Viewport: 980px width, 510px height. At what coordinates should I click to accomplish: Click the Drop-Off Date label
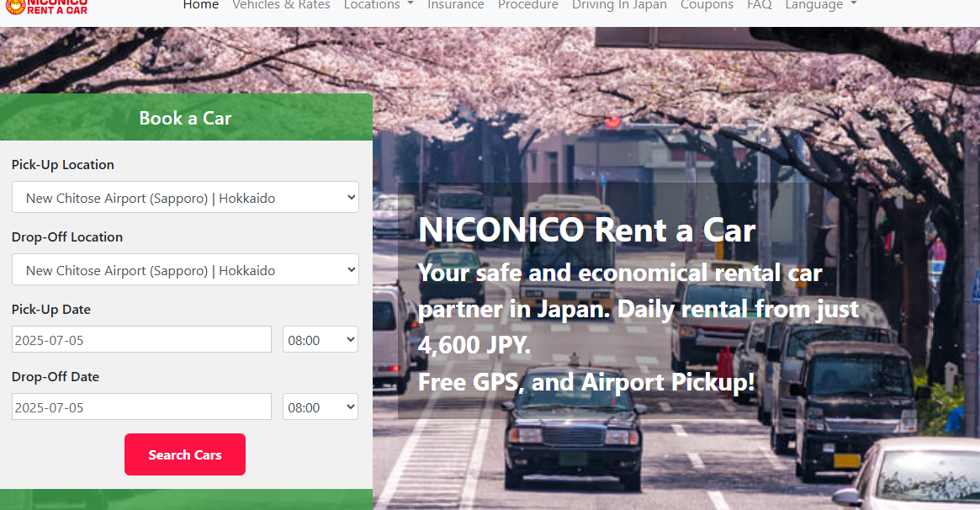[55, 377]
